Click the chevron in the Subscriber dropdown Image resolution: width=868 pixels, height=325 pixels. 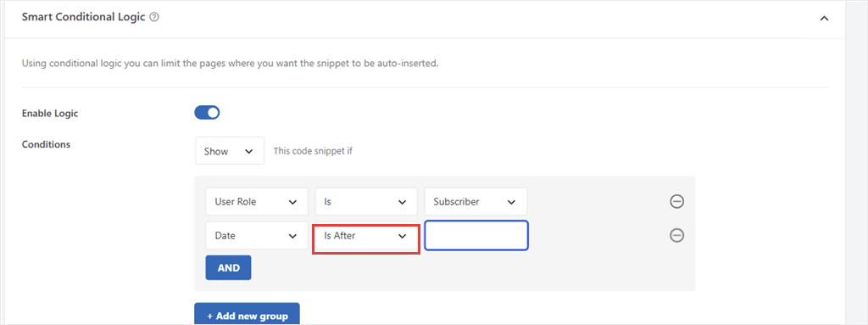511,202
